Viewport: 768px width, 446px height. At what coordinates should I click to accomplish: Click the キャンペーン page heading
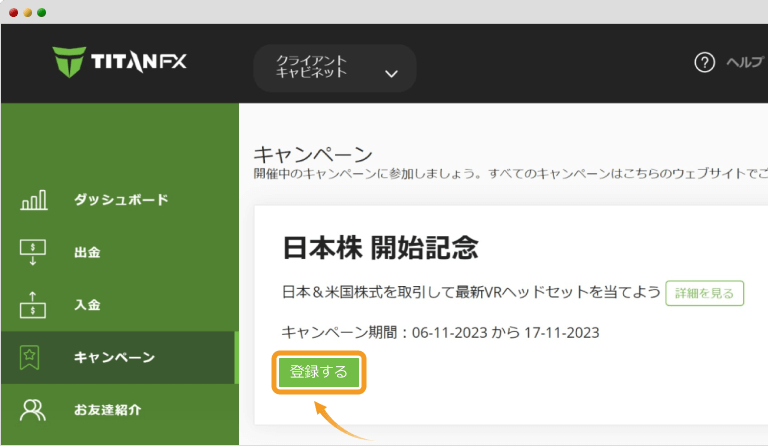[x=313, y=155]
